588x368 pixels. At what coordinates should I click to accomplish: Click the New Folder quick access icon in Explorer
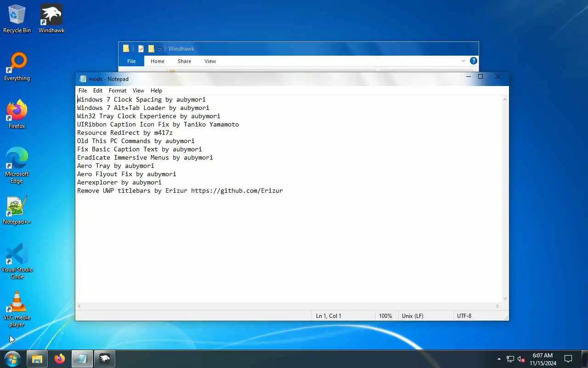(151, 49)
